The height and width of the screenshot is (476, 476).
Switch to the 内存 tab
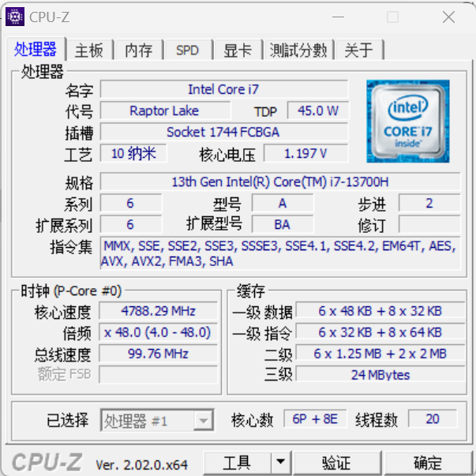[x=139, y=50]
